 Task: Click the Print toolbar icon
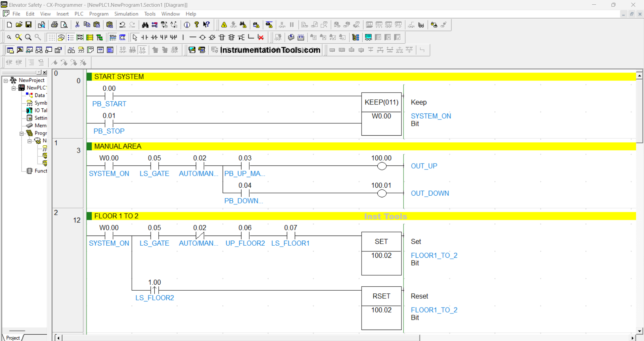[54, 25]
